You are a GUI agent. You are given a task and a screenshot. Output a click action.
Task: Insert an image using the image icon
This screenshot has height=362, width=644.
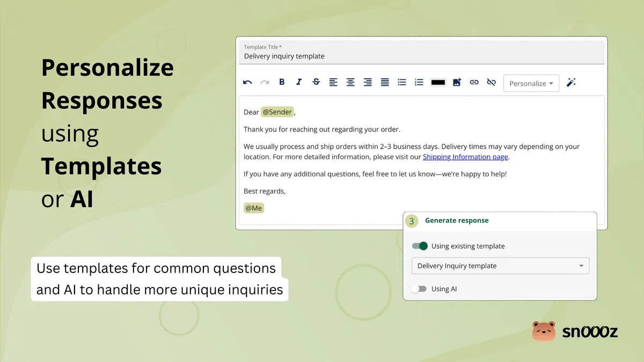[x=457, y=82]
